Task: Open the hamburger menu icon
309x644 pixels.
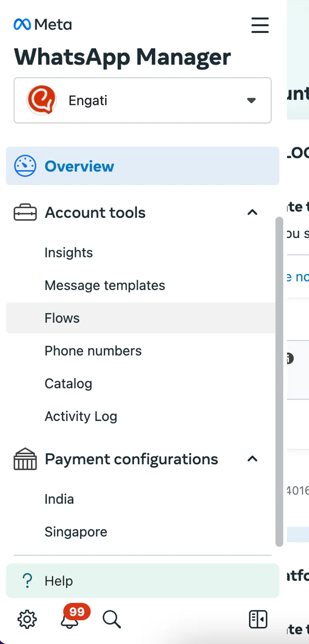Action: (x=260, y=25)
